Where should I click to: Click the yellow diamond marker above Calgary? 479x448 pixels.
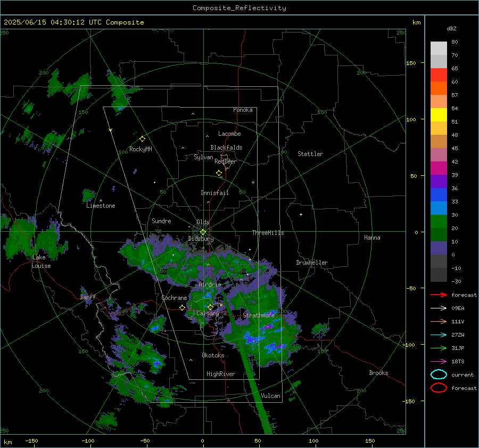click(x=210, y=307)
